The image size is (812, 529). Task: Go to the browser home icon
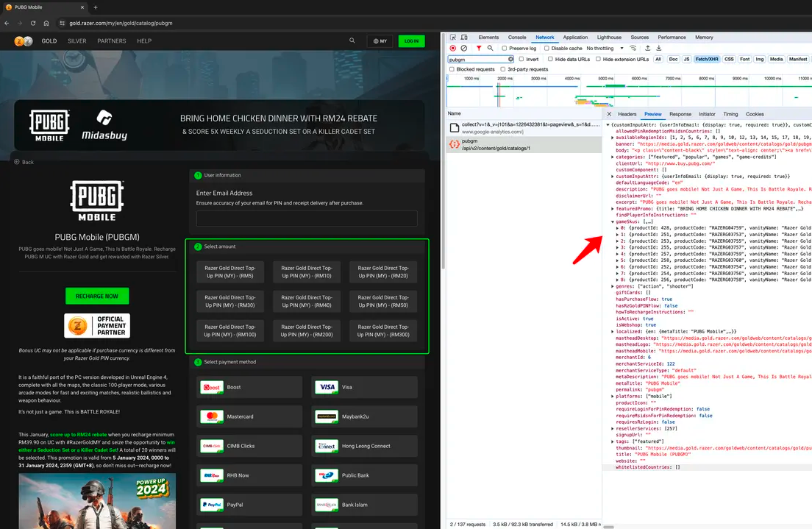(x=46, y=24)
